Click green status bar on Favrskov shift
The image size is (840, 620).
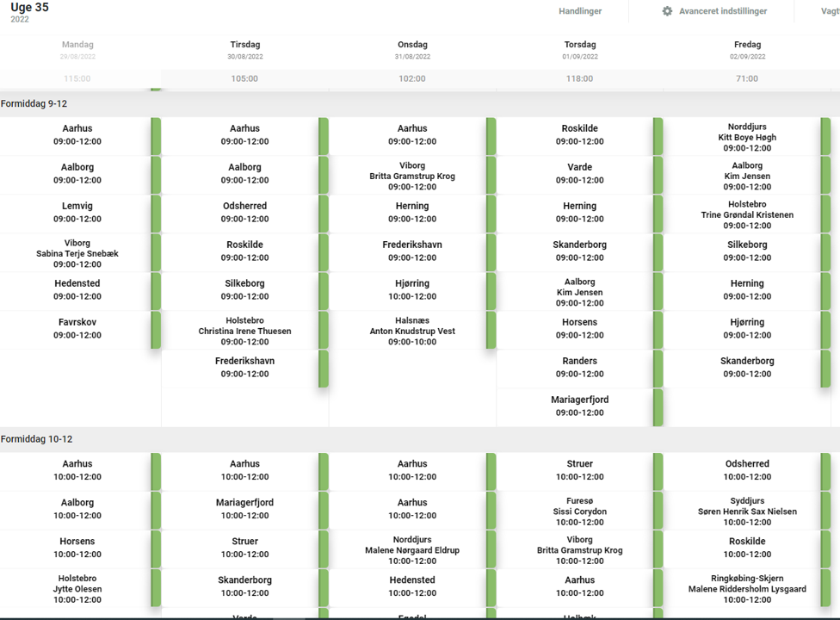[x=156, y=330]
